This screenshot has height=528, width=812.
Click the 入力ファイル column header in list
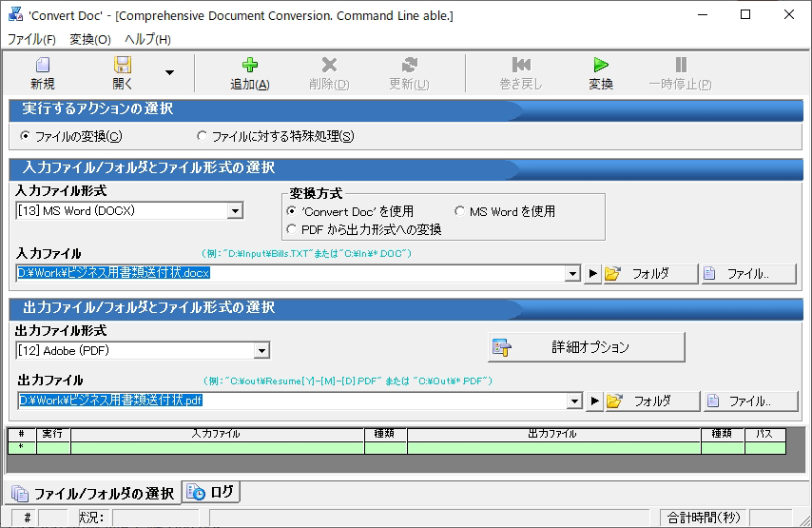(x=217, y=434)
